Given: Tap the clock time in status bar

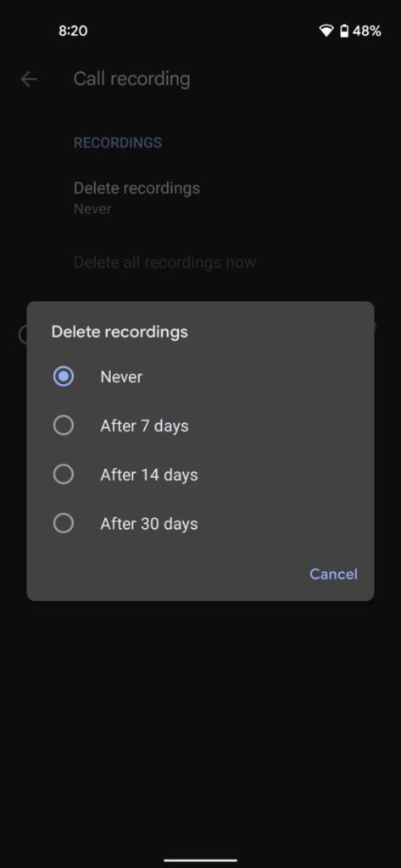Looking at the screenshot, I should (73, 31).
